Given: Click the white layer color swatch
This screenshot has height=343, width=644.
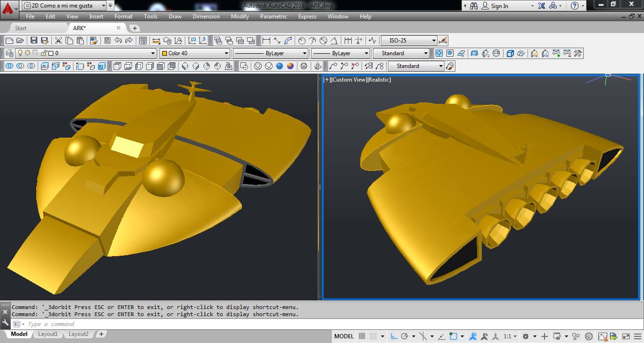Looking at the screenshot, I should click(x=51, y=53).
